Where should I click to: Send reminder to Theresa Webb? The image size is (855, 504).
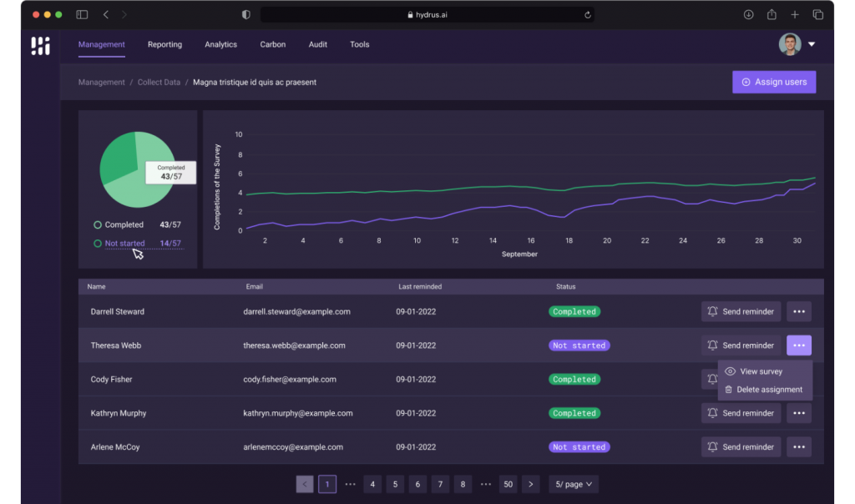pyautogui.click(x=741, y=345)
